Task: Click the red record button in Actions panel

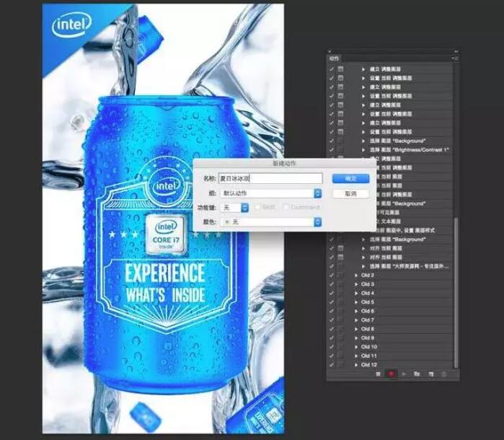Action: [x=391, y=374]
